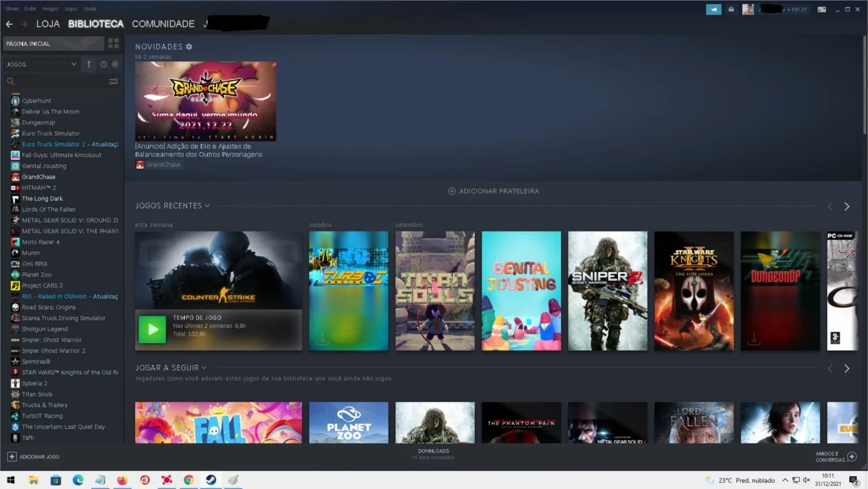
Task: Click Adicionar Prateleira
Action: click(494, 191)
